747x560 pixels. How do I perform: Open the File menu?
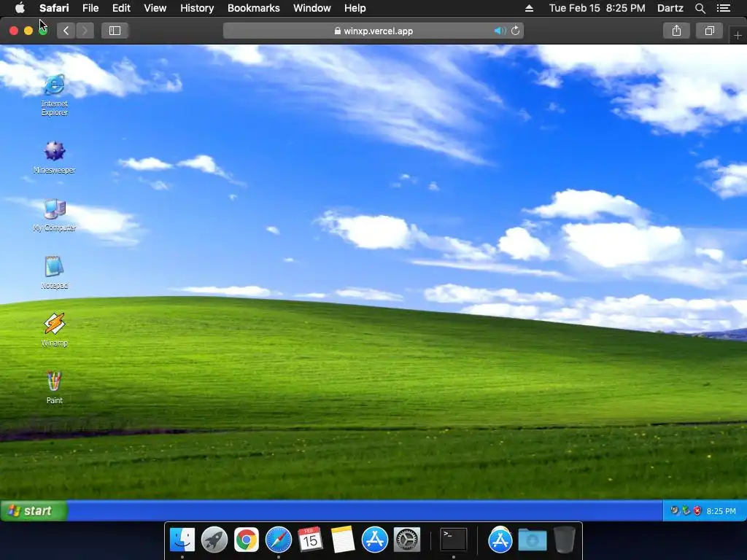coord(90,8)
